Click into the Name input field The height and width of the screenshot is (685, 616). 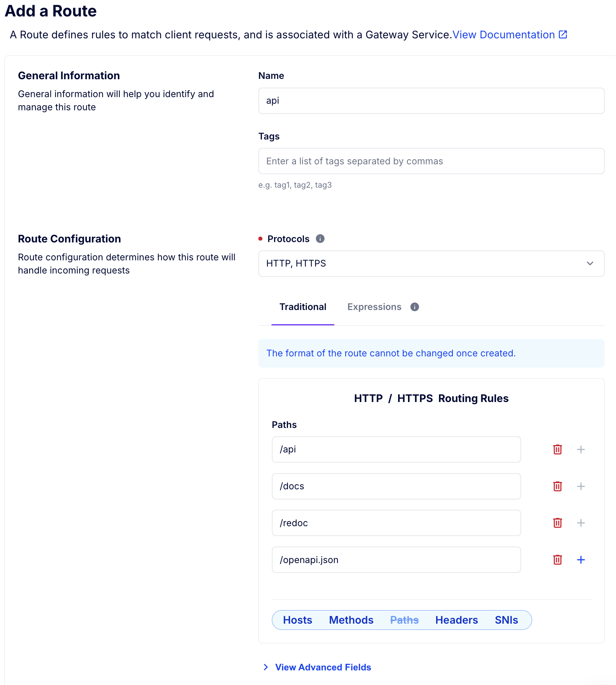point(431,101)
